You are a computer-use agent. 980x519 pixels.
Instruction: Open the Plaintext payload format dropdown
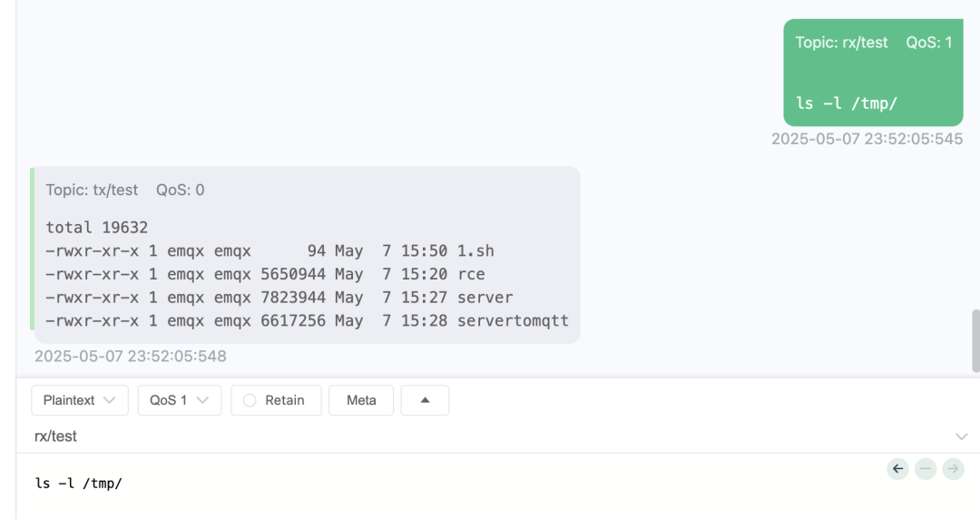click(79, 400)
